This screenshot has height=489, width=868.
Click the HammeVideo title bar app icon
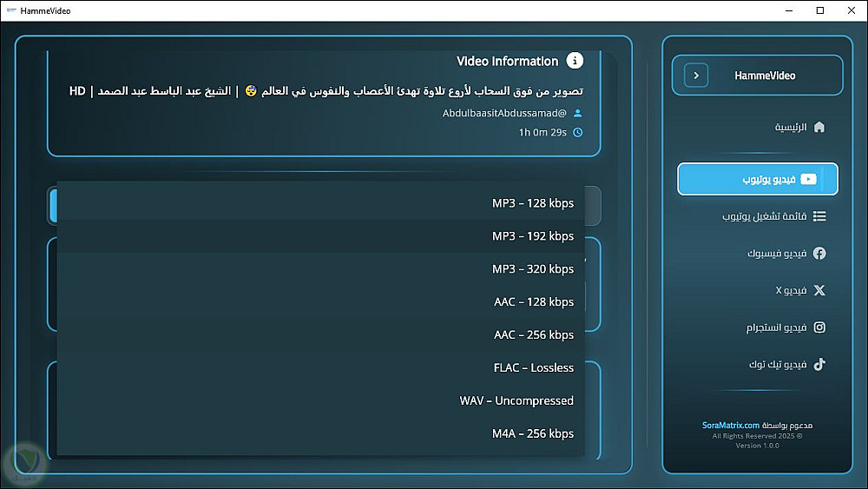pos(11,10)
